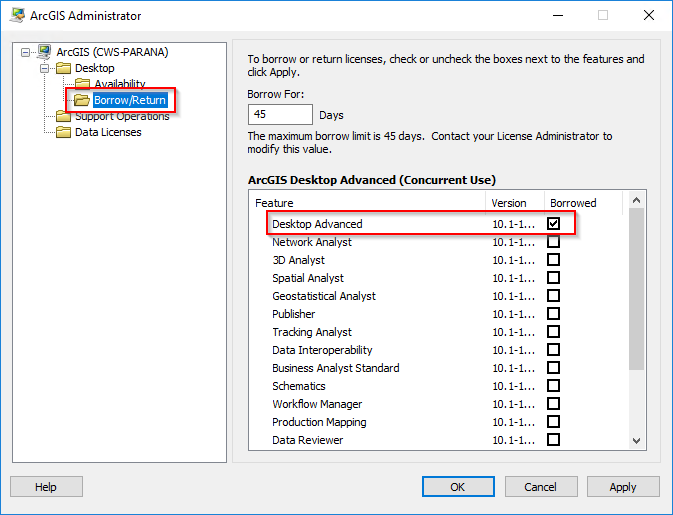
Task: Select the 3D Analyst feature text
Action: 298,260
